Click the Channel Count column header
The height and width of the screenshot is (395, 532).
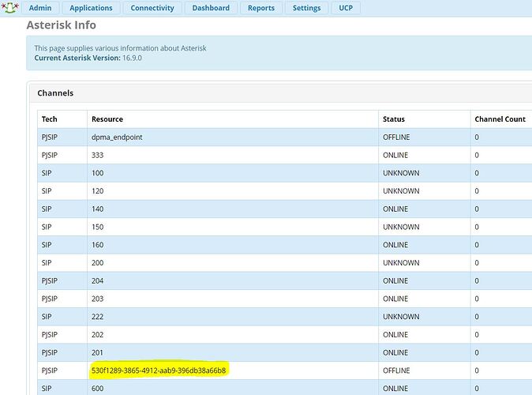(500, 119)
